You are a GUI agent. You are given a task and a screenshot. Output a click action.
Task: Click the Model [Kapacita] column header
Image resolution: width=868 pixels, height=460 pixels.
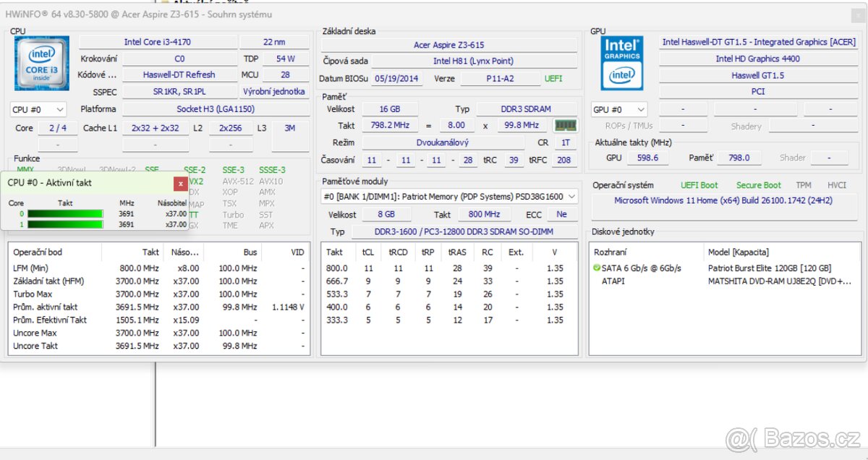738,252
